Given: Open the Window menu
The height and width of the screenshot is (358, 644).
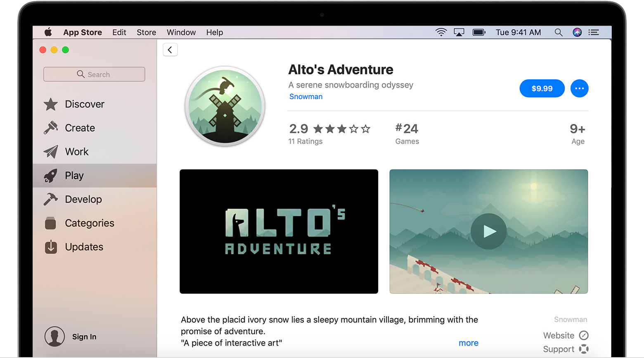Looking at the screenshot, I should click(x=181, y=32).
